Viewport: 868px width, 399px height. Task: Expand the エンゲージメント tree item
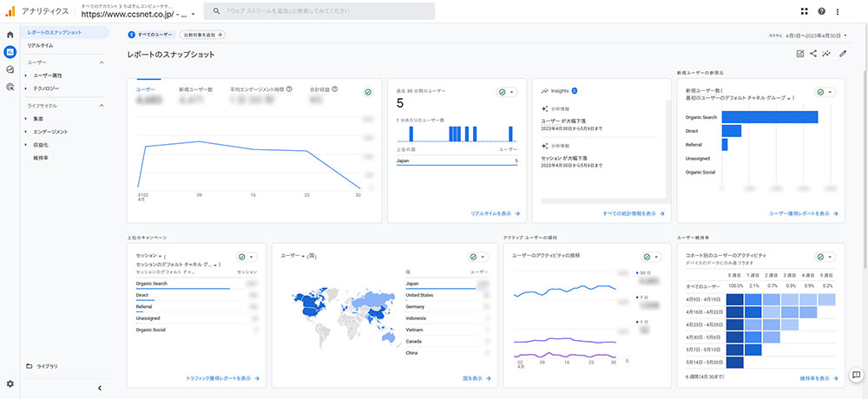(x=25, y=132)
